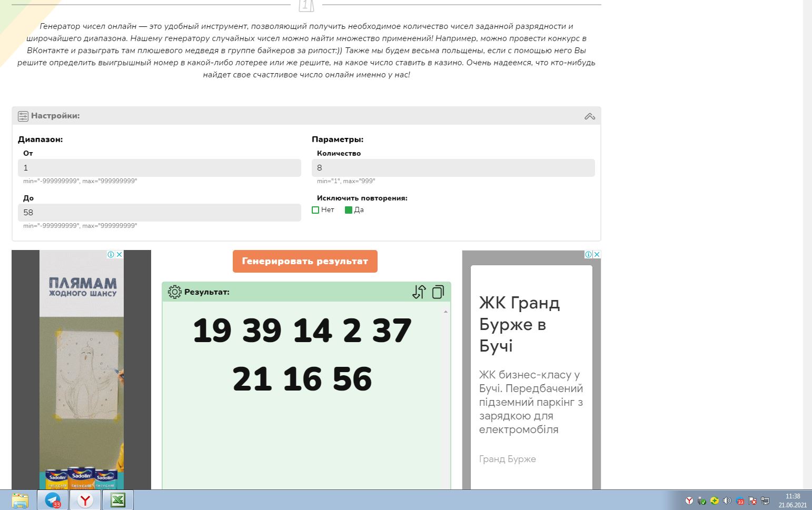
Task: Click the generated numbers 19 39 14 2 37
Action: [x=302, y=331]
